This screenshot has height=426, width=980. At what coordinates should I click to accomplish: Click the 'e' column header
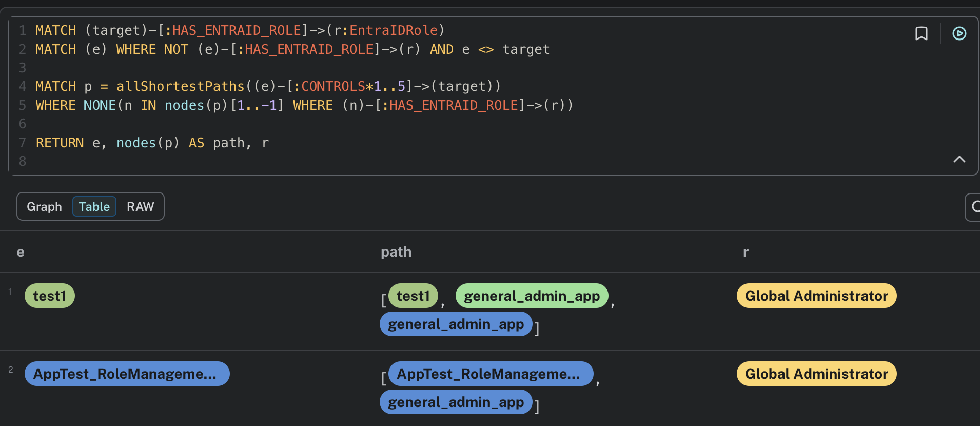(21, 252)
